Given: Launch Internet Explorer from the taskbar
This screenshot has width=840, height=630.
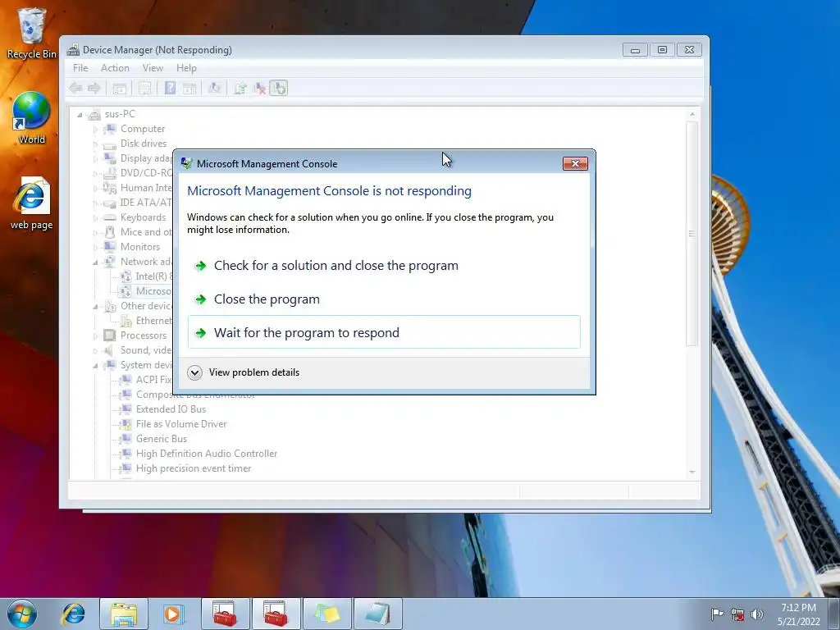Looking at the screenshot, I should 73,614.
